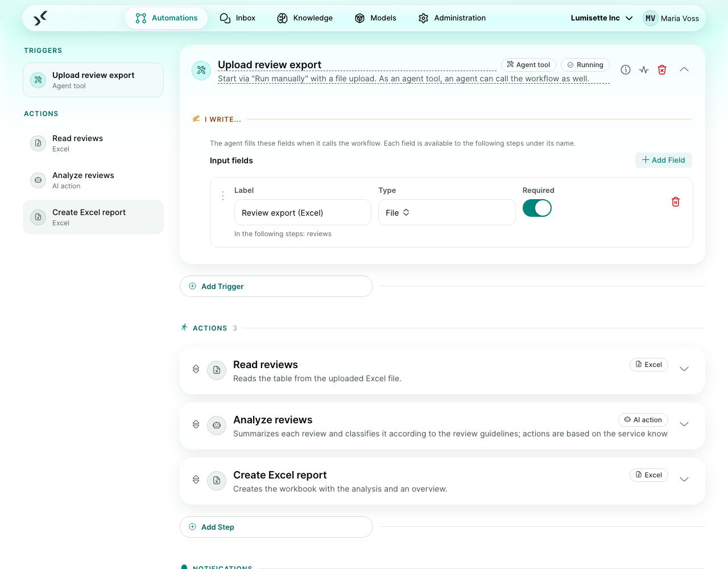Delete the Upload review export trigger
Screen dimensions: 728x569
point(662,70)
